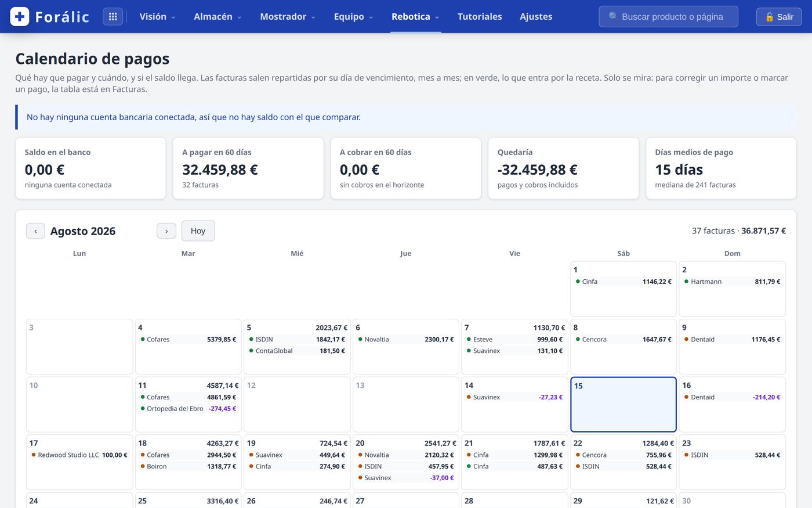Expand the Mostrador menu

[x=288, y=16]
